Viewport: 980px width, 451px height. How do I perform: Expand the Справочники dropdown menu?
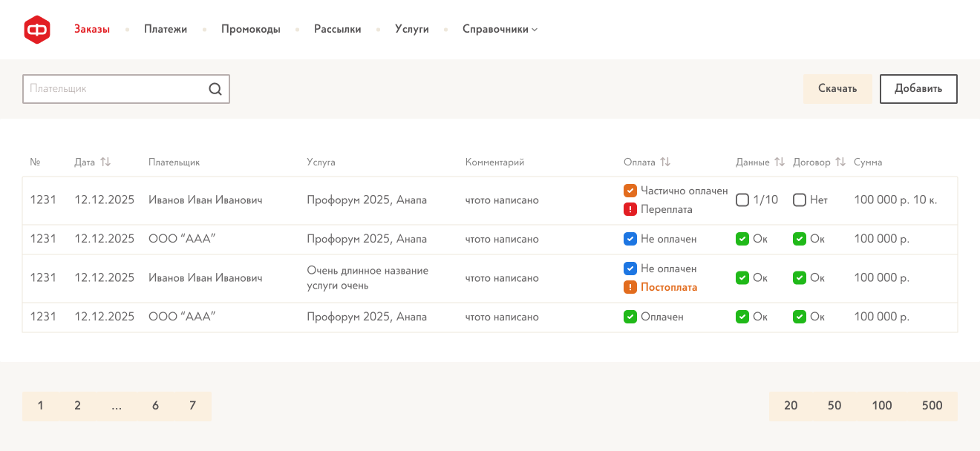click(x=500, y=30)
